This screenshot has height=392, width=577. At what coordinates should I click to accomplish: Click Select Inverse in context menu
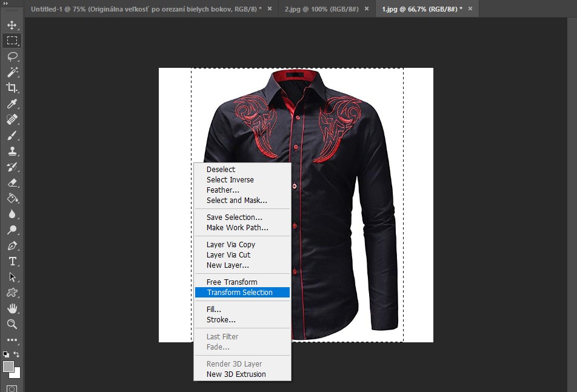tap(230, 180)
